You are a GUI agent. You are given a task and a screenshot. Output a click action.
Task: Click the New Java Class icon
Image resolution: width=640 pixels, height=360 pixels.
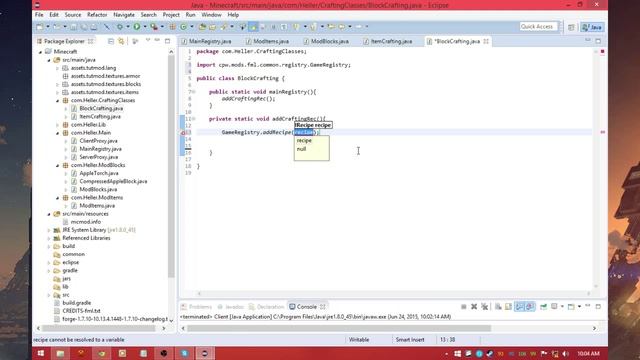pos(184,27)
